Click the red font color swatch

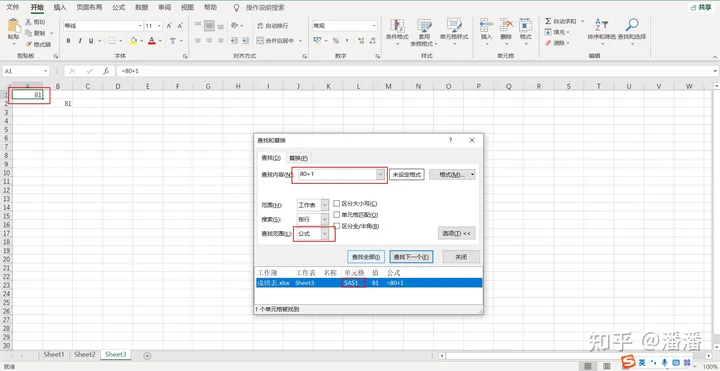[x=152, y=41]
